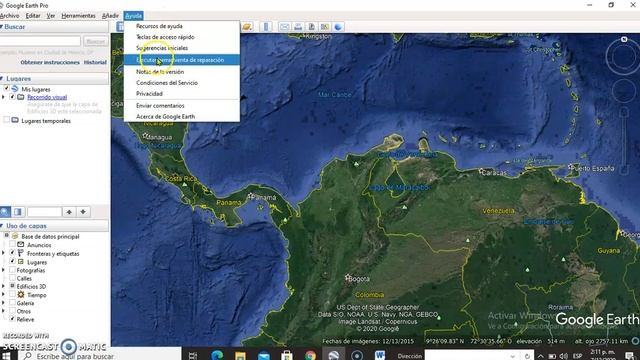This screenshot has height=360, width=640.
Task: Open the Herramientas menu
Action: click(78, 16)
